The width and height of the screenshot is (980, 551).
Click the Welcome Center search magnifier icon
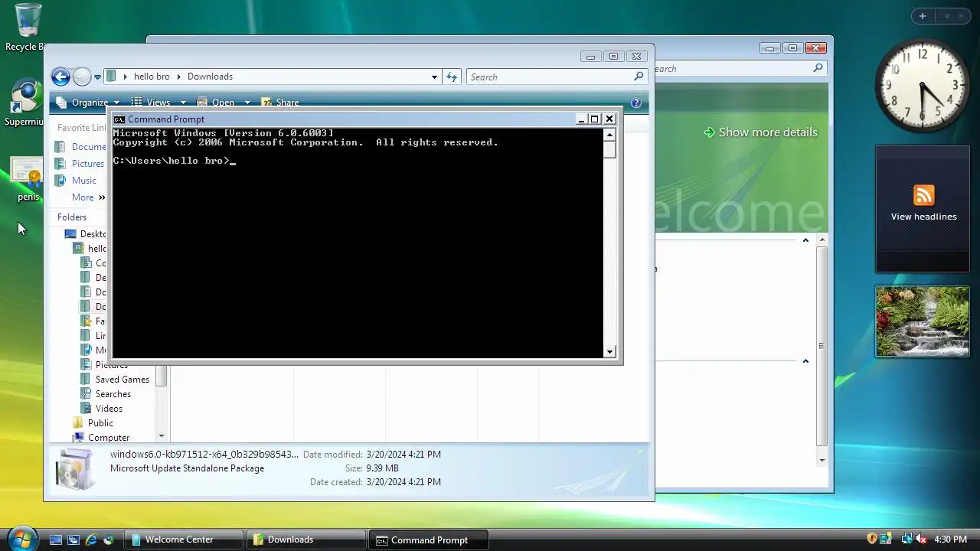(x=818, y=68)
